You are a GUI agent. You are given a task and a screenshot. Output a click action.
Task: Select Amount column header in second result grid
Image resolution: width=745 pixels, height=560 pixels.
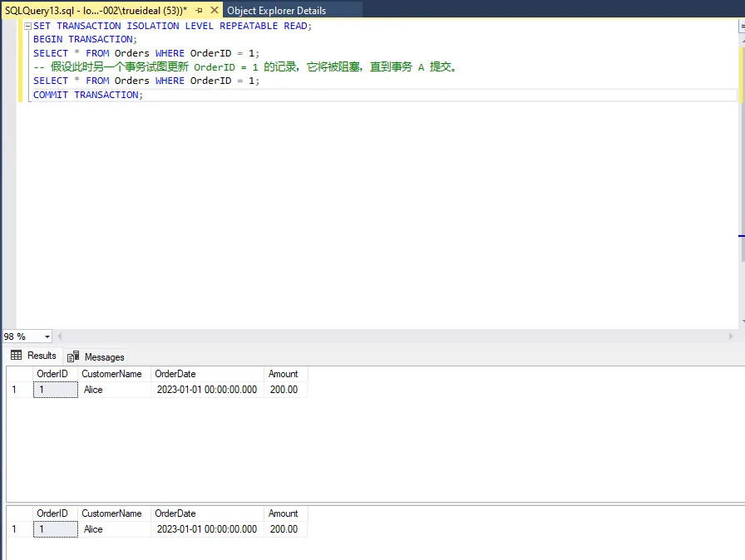click(283, 513)
